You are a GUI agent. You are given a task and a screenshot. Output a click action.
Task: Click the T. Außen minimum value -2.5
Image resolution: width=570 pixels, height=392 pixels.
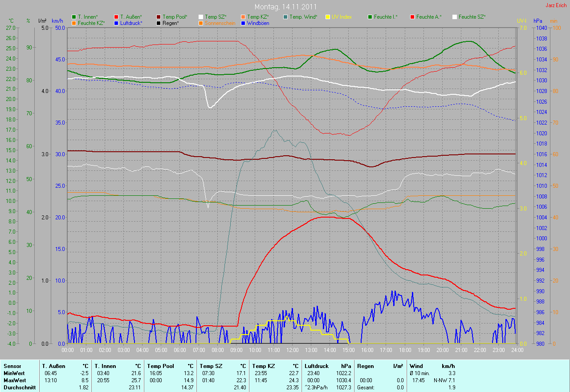tap(84, 373)
